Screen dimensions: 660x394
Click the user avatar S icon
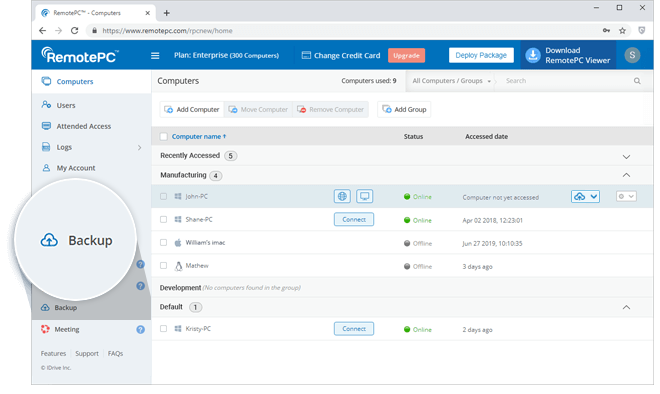(x=632, y=55)
